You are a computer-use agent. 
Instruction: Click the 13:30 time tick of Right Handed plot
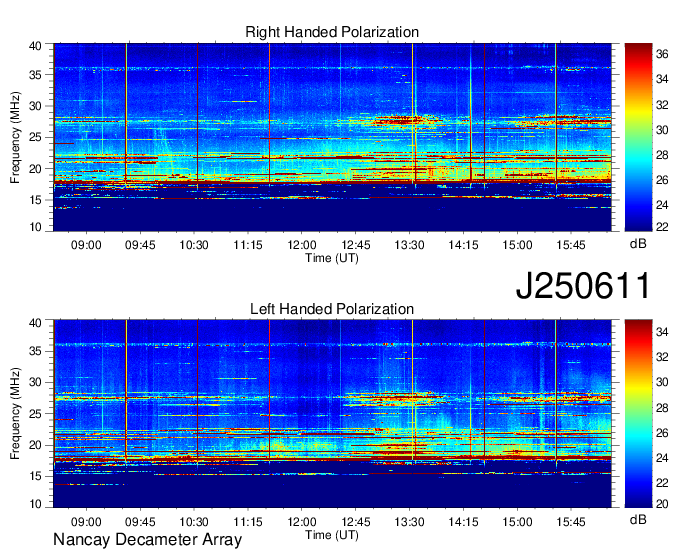[409, 245]
